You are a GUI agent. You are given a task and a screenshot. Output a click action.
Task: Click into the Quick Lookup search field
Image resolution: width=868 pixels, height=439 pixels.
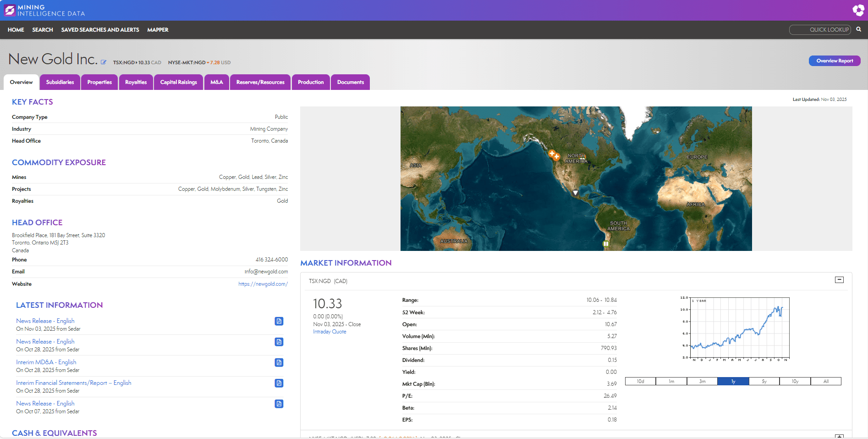pos(819,30)
